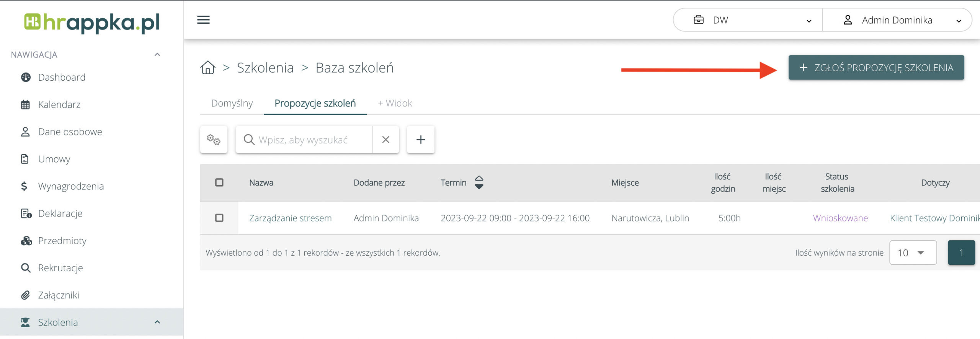Open the Zarządzanie stresem training link
Image resolution: width=980 pixels, height=339 pixels.
point(290,218)
